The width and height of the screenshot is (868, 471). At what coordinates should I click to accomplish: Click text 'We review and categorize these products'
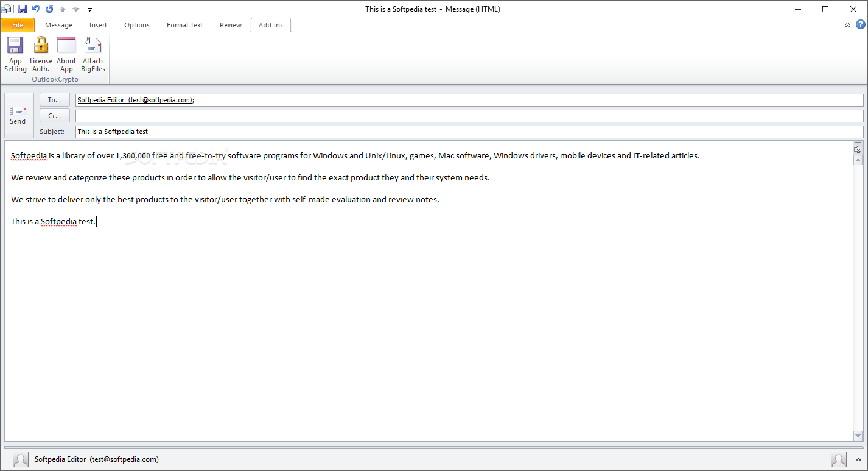click(x=88, y=177)
